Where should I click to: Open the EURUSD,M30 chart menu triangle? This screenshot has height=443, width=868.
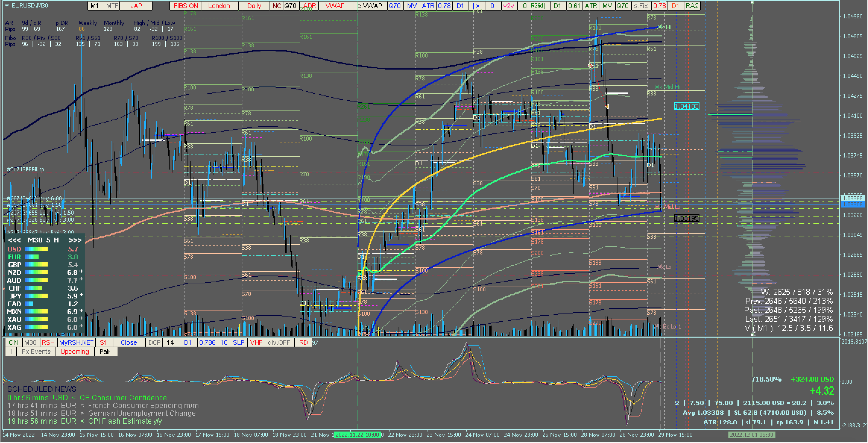tap(7, 5)
